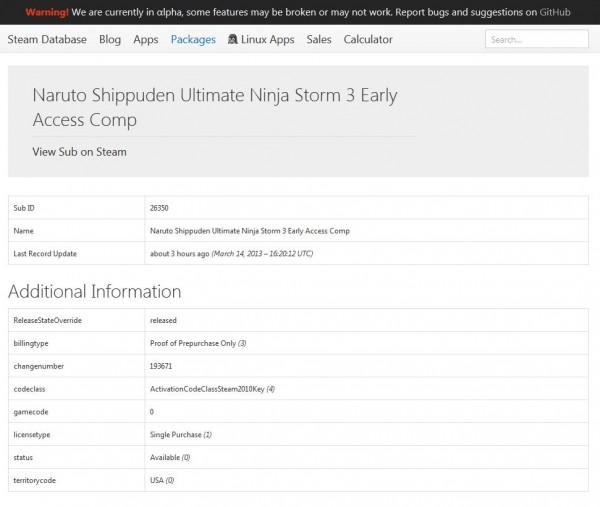This screenshot has width=600, height=507.
Task: Click the red Warning! label
Action: [47, 12]
